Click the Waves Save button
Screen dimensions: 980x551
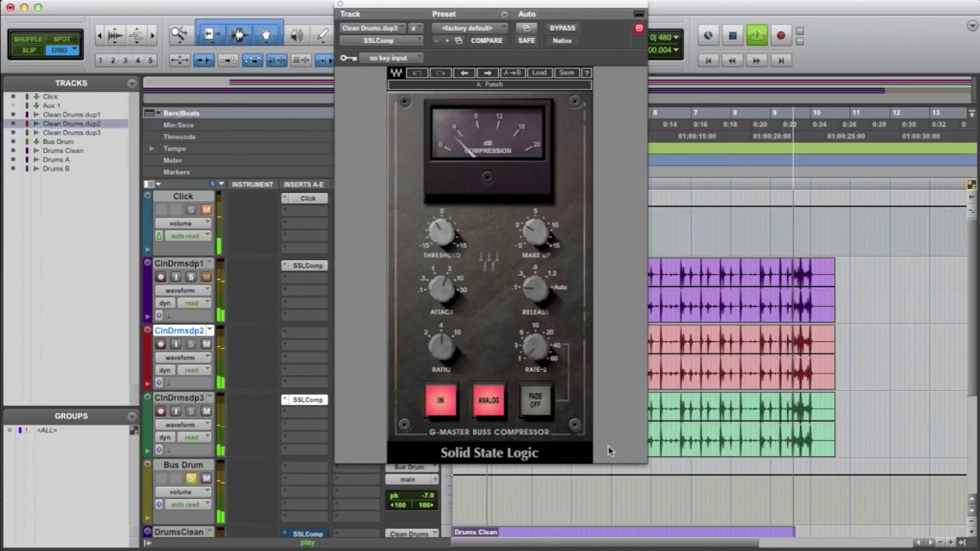(x=567, y=73)
